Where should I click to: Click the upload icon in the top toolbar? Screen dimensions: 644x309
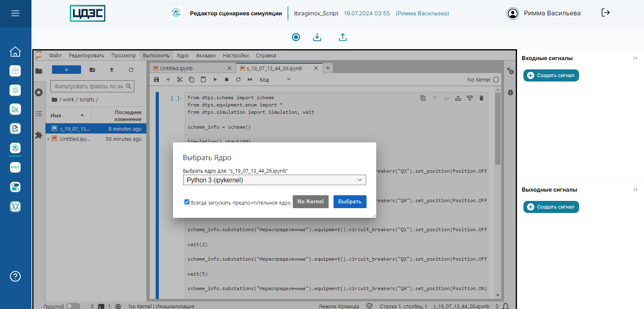(x=342, y=37)
